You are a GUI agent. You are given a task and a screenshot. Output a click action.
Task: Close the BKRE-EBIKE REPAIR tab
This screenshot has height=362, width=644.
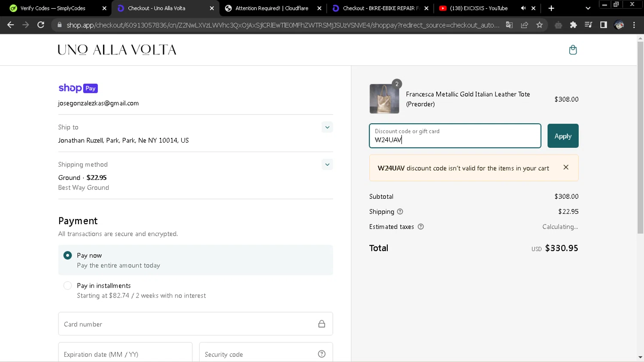coord(426,8)
